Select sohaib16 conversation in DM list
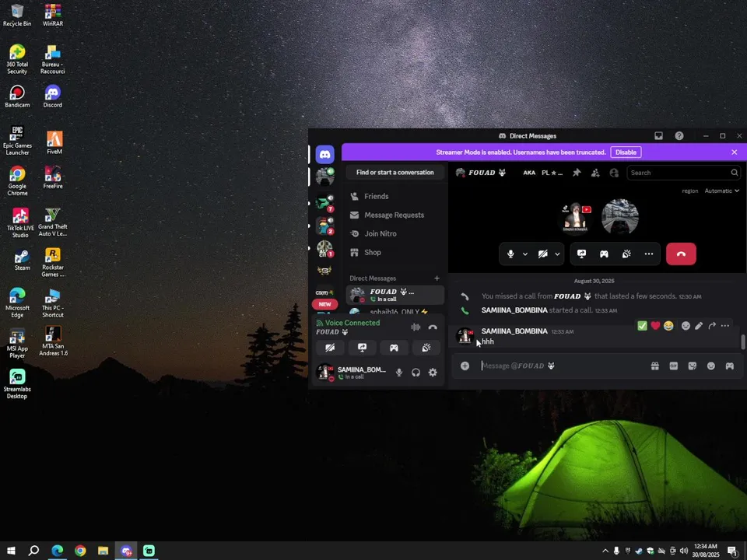Viewport: 747px width, 560px height. tap(395, 311)
